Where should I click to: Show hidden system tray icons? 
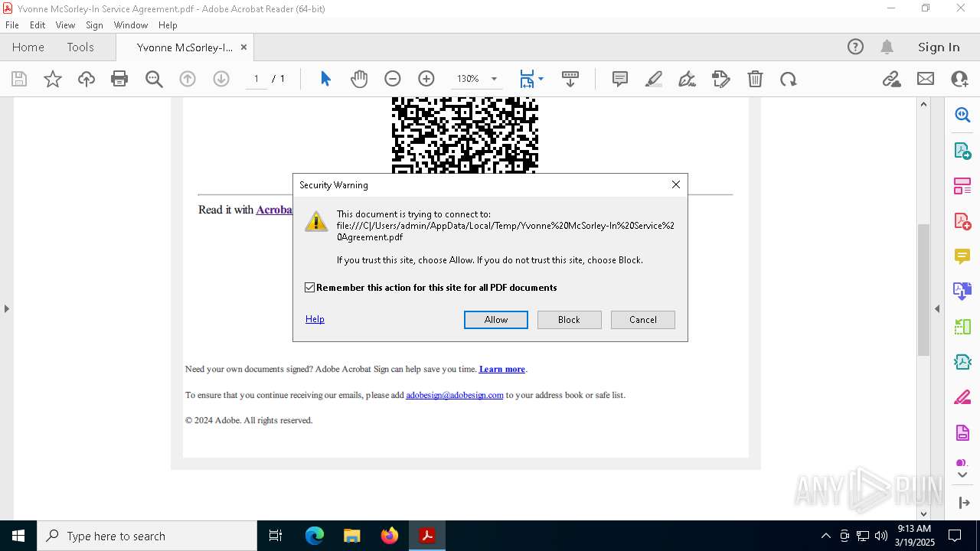click(x=825, y=536)
